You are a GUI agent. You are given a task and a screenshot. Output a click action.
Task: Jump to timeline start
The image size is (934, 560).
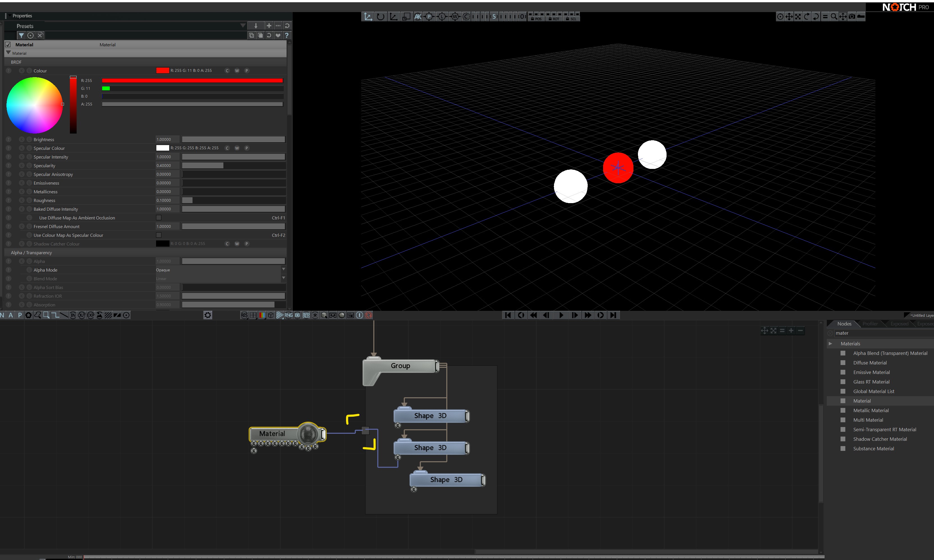coord(508,315)
